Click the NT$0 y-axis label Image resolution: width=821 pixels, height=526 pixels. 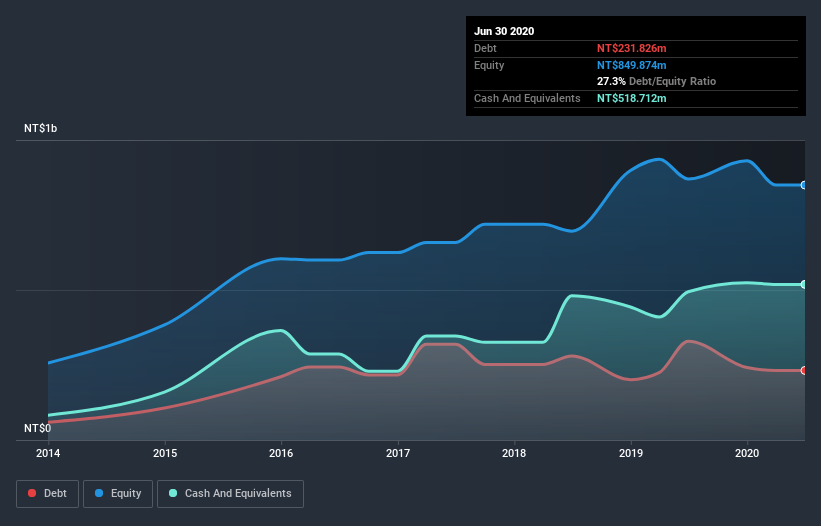(x=38, y=428)
